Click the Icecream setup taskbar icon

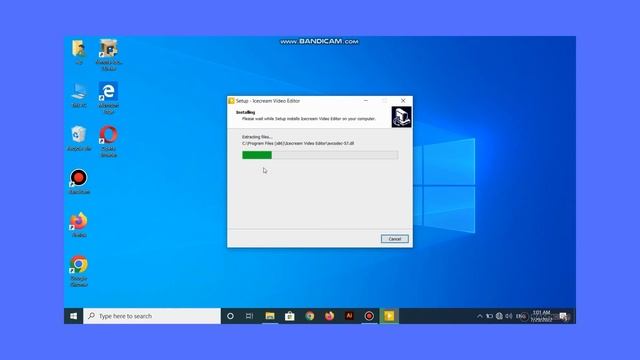pos(389,316)
